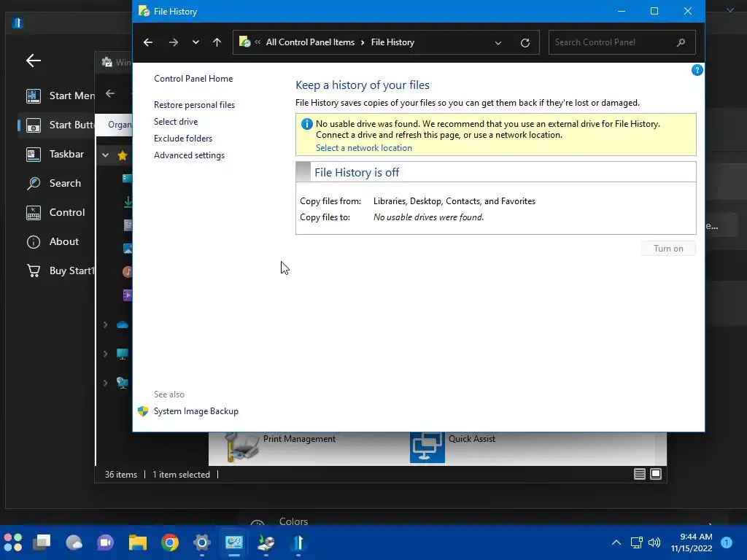The image size is (747, 560).
Task: Click OneDrive cloud icon in Explorer tree
Action: tap(123, 324)
